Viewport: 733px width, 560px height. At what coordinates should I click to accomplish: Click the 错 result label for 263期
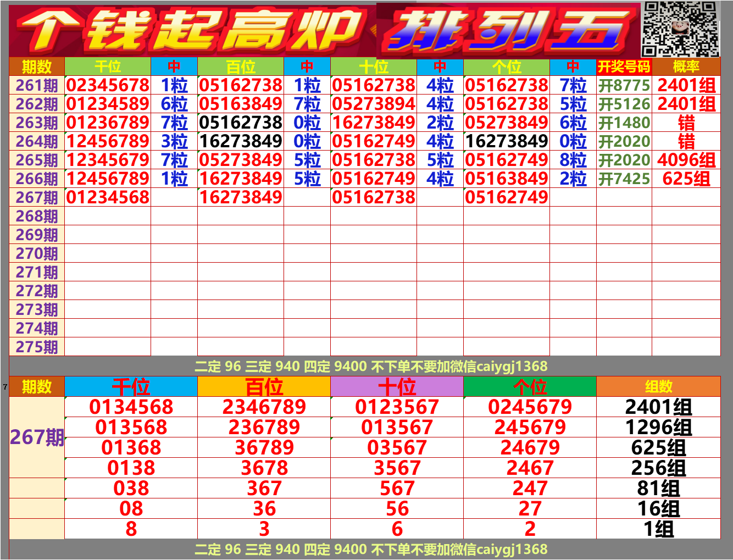[x=686, y=122]
